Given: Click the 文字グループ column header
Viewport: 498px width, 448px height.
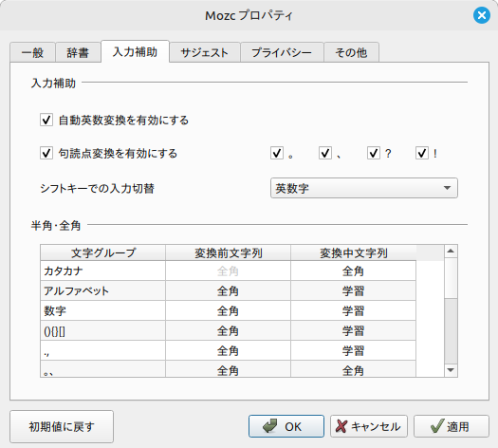Looking at the screenshot, I should (102, 252).
